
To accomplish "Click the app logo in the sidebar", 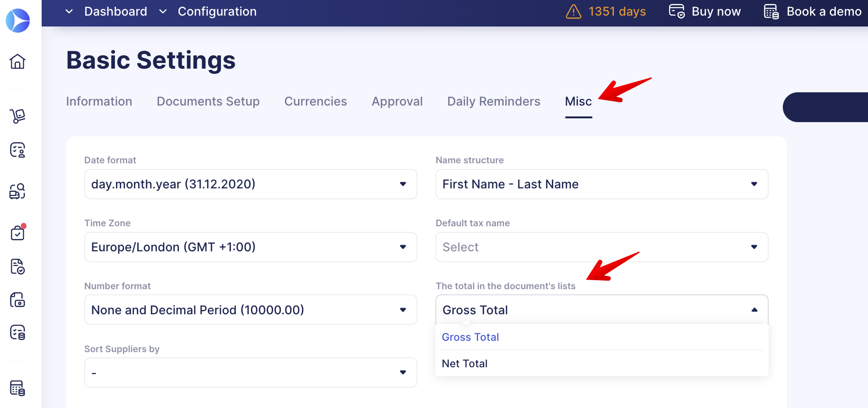I will 18,20.
